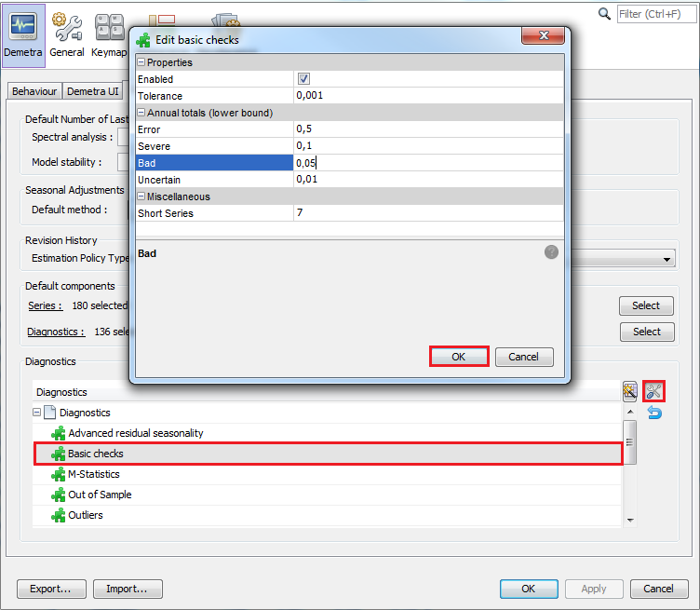Confirm with OK in Edit basic checks
Screen dimensions: 700x610
click(x=458, y=357)
